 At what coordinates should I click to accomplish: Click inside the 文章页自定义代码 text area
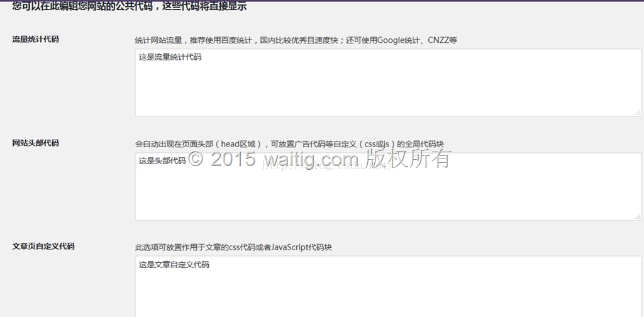[388, 287]
